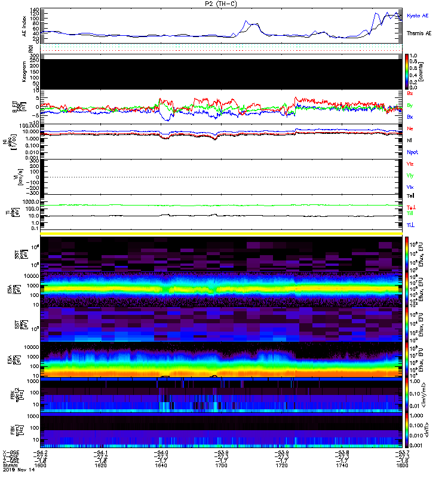
Task: Select the Themis AE legend label
Action: coord(419,33)
